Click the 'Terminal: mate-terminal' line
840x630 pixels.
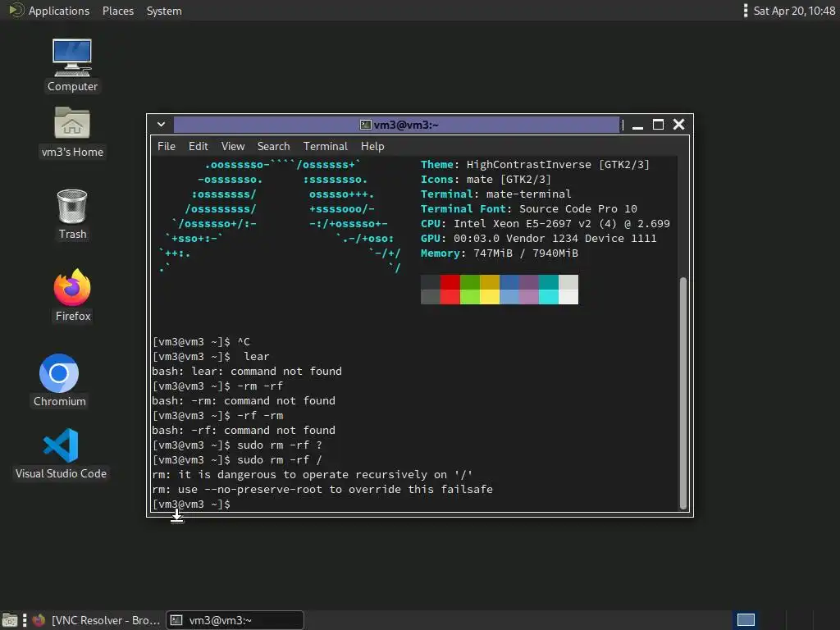coord(495,194)
